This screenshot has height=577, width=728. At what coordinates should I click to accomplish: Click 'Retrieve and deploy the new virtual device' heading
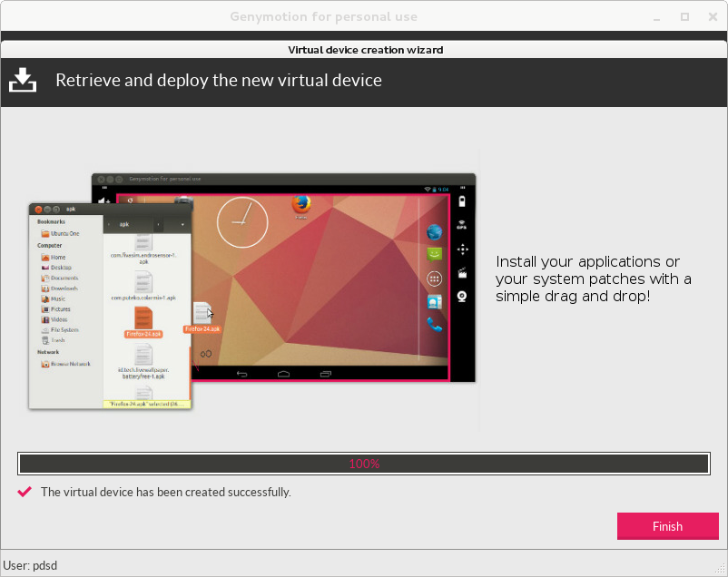pos(219,81)
